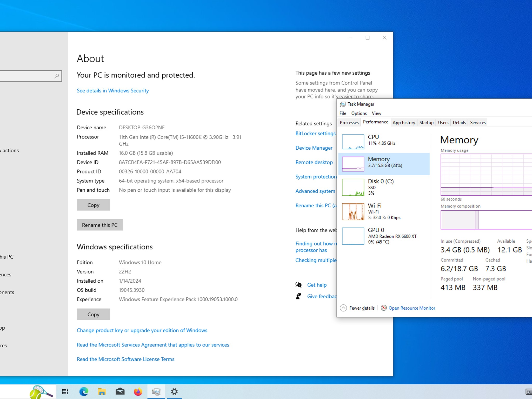
Task: Open the Finding out how many cores link
Action: (316, 247)
